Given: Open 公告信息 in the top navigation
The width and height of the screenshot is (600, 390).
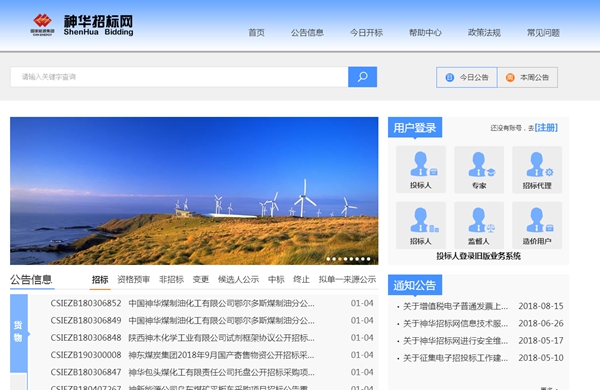Looking at the screenshot, I should (x=307, y=33).
